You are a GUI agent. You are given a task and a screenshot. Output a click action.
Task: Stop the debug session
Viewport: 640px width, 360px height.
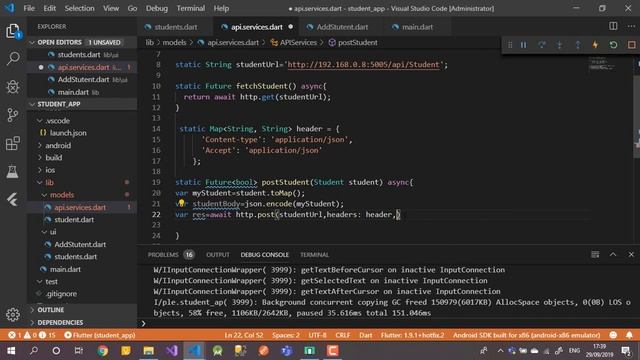point(631,45)
